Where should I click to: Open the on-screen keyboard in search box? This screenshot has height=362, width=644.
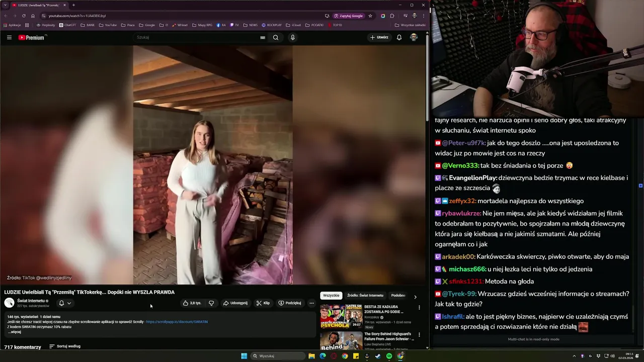click(263, 37)
